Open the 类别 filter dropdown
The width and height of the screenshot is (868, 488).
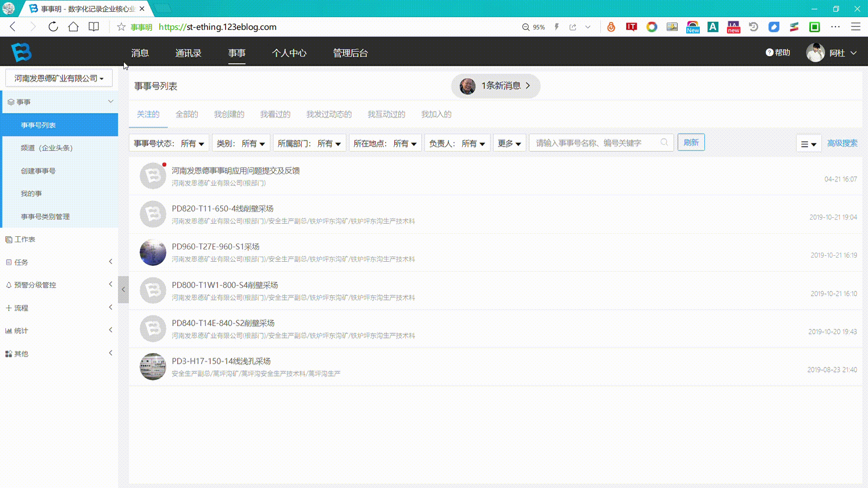(241, 143)
